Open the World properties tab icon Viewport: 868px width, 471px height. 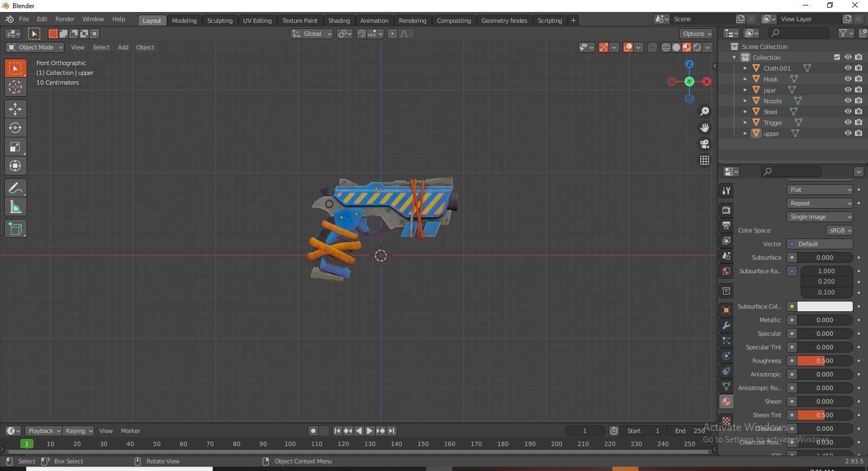[x=726, y=271]
